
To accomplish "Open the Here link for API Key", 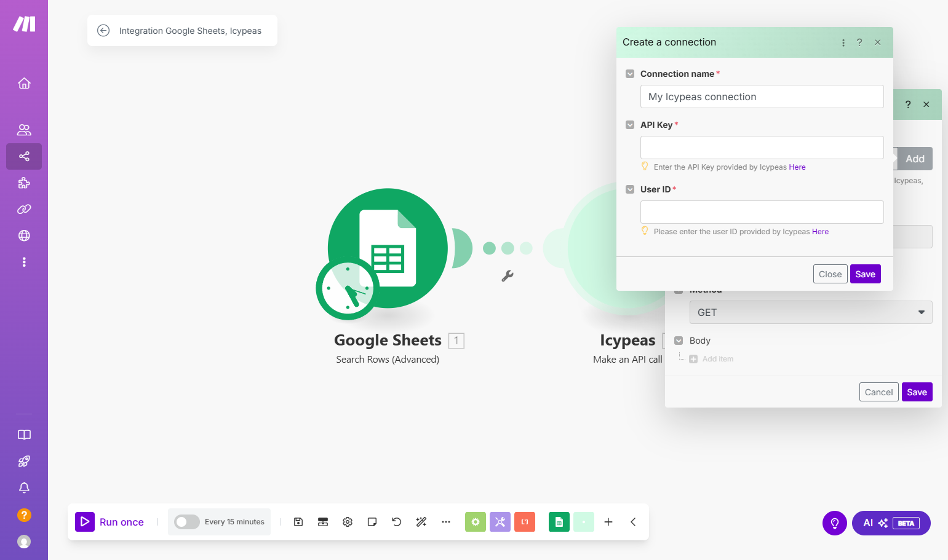I will click(797, 167).
